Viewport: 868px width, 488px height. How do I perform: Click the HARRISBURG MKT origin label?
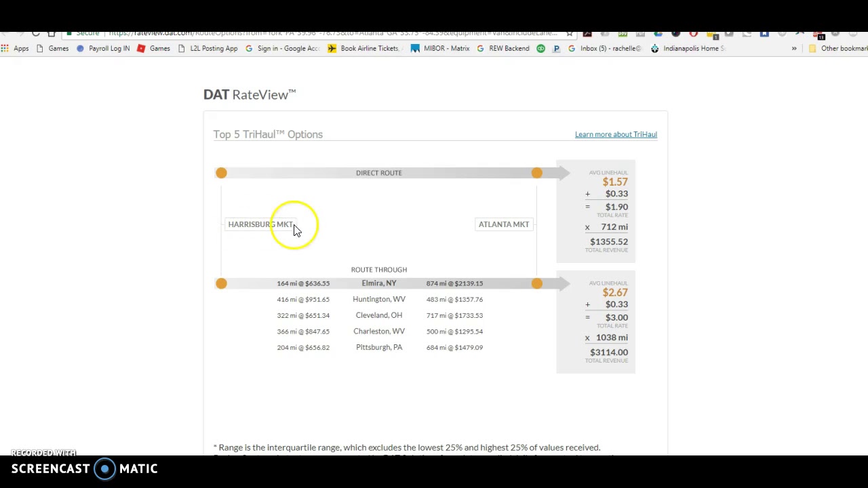(x=260, y=224)
